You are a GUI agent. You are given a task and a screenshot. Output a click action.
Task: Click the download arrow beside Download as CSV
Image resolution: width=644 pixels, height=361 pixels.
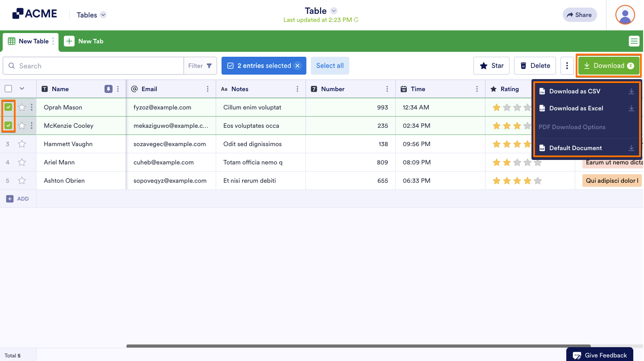(631, 91)
